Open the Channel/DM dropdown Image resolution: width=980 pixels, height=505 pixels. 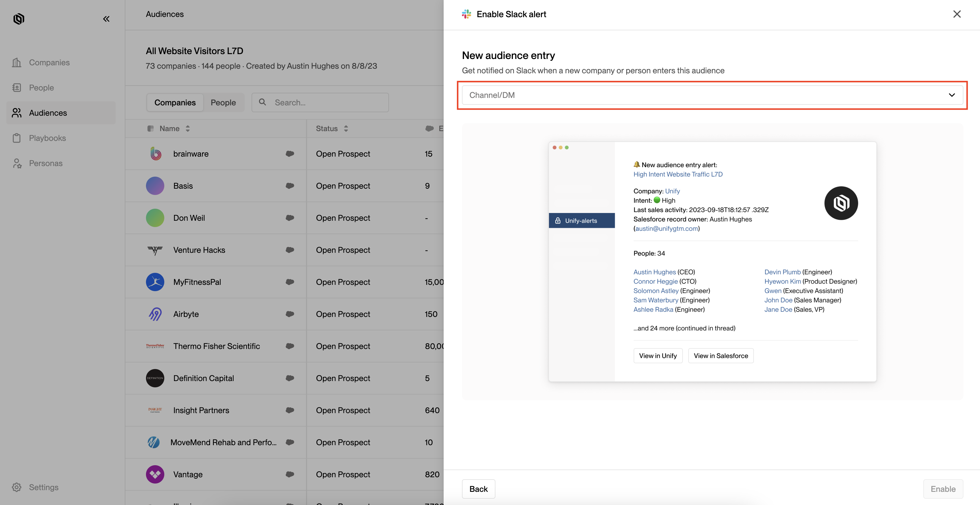(x=712, y=95)
